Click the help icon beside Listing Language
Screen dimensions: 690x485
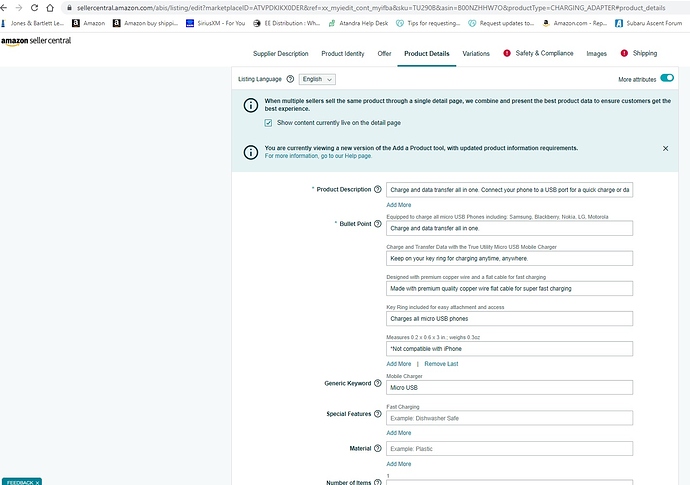click(290, 79)
